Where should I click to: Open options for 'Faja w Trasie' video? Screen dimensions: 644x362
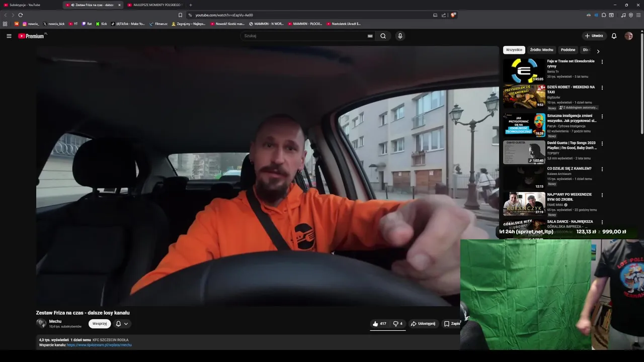click(x=602, y=62)
